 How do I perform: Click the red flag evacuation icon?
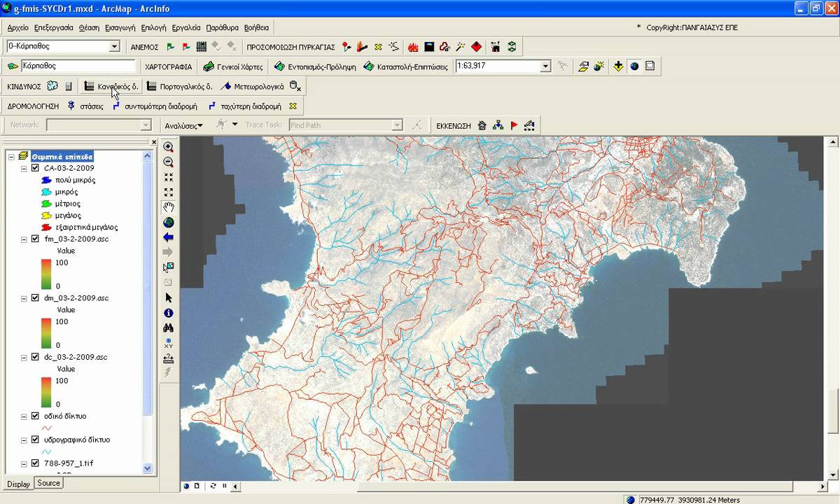[x=514, y=125]
